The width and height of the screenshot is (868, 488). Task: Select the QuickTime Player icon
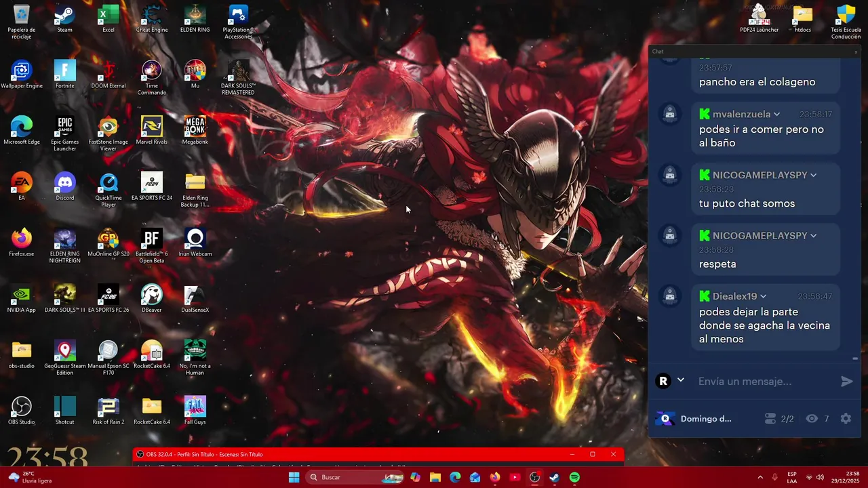point(108,190)
